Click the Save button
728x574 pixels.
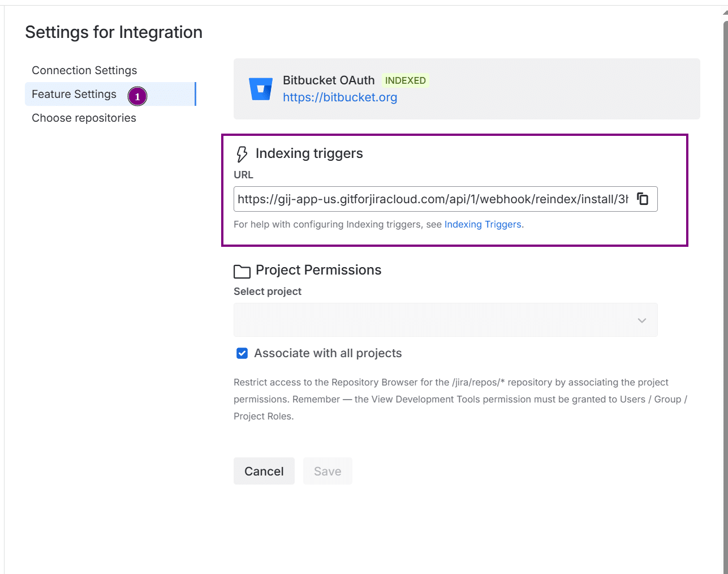328,471
